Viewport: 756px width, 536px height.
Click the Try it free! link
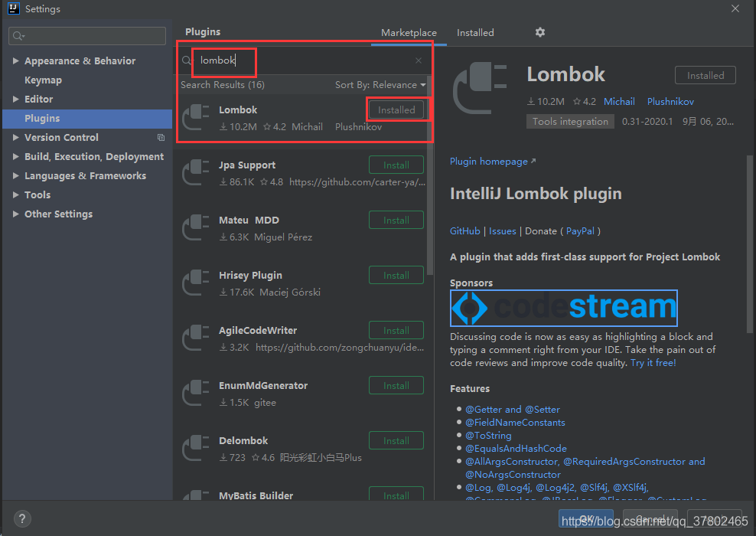tap(653, 363)
